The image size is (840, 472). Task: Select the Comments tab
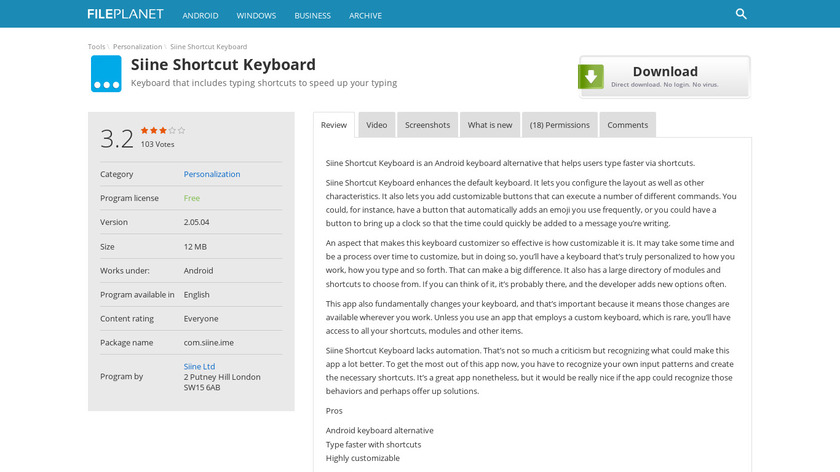pyautogui.click(x=627, y=125)
